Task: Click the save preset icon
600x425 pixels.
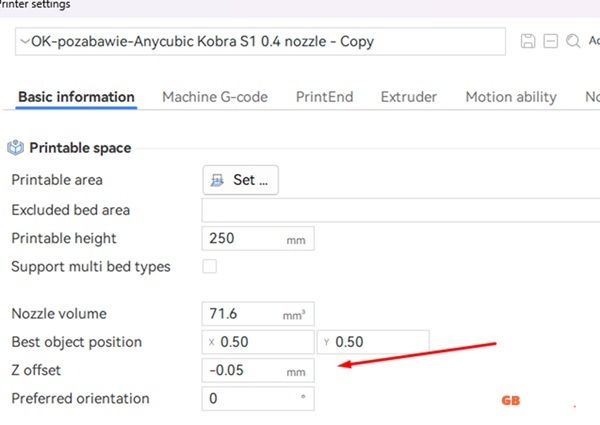Action: coord(528,41)
